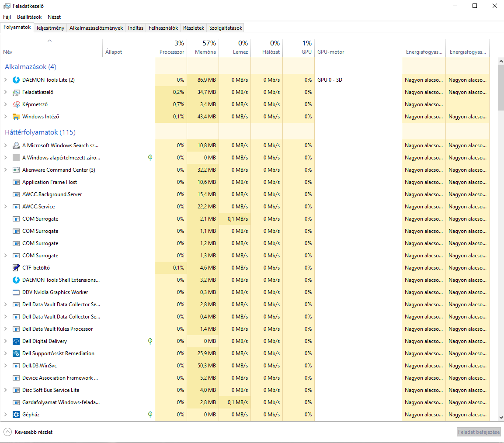Sort by the Memória column header
Screen dimensions: 504x443
[203, 48]
